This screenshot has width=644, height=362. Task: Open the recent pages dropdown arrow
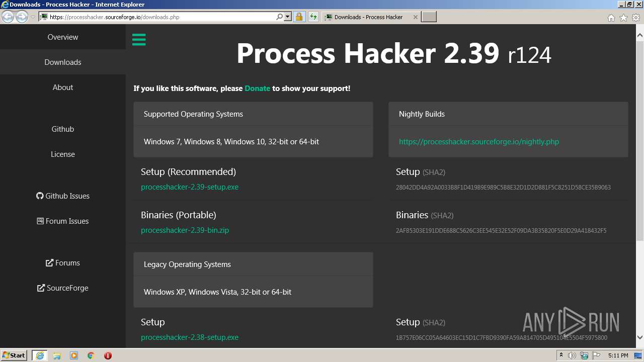33,17
